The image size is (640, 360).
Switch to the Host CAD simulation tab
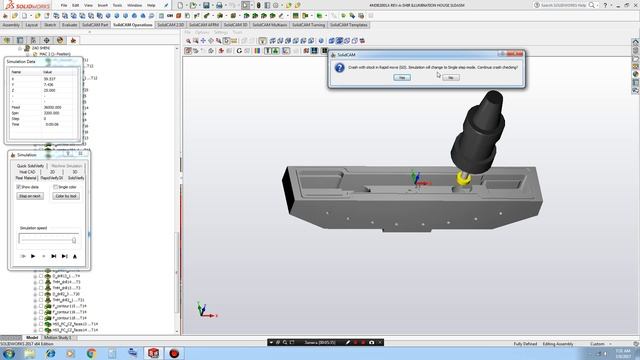point(27,172)
